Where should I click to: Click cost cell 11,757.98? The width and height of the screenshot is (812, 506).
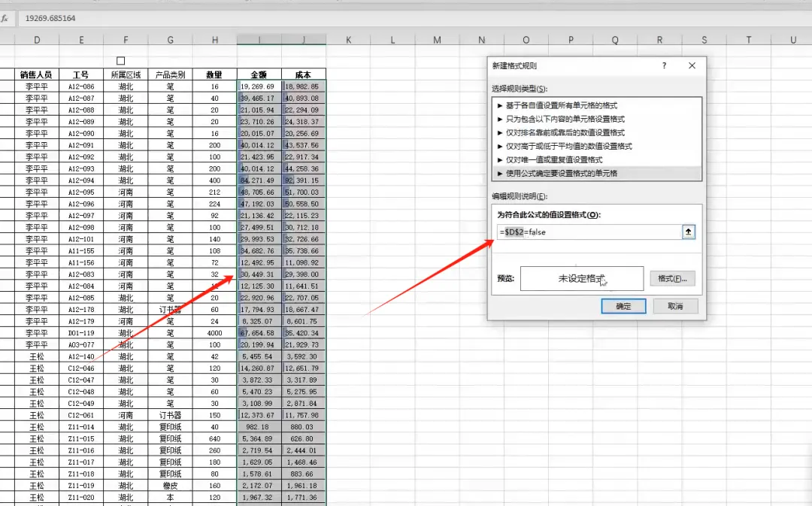pyautogui.click(x=304, y=415)
